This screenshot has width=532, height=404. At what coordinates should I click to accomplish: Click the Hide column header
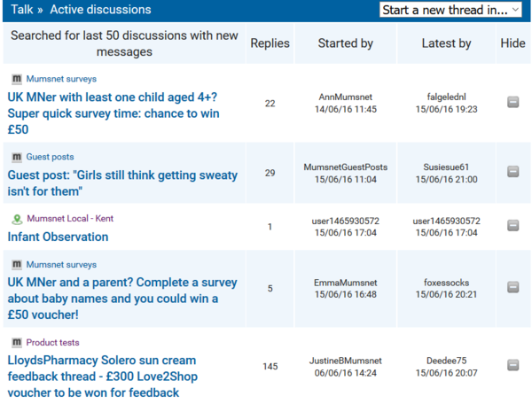(x=512, y=43)
